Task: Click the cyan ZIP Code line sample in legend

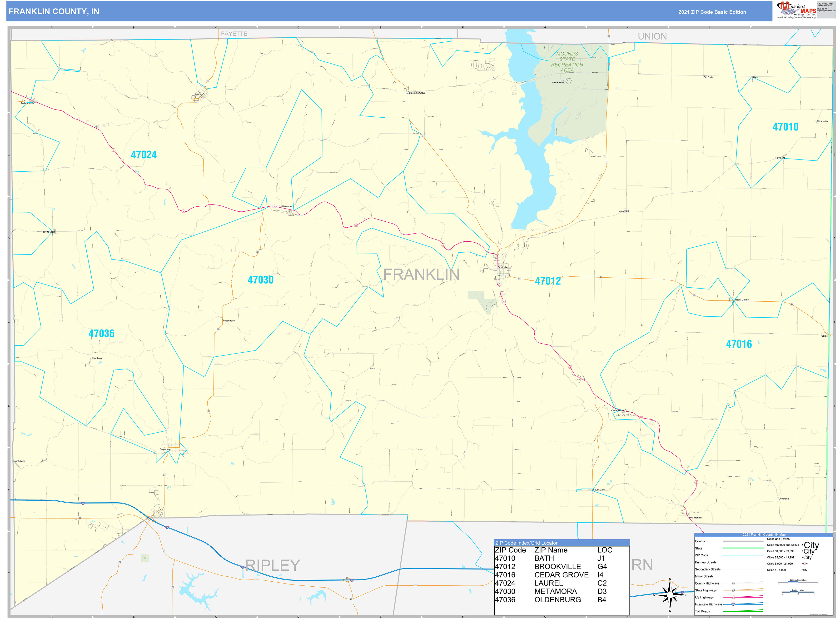Action: (x=743, y=555)
